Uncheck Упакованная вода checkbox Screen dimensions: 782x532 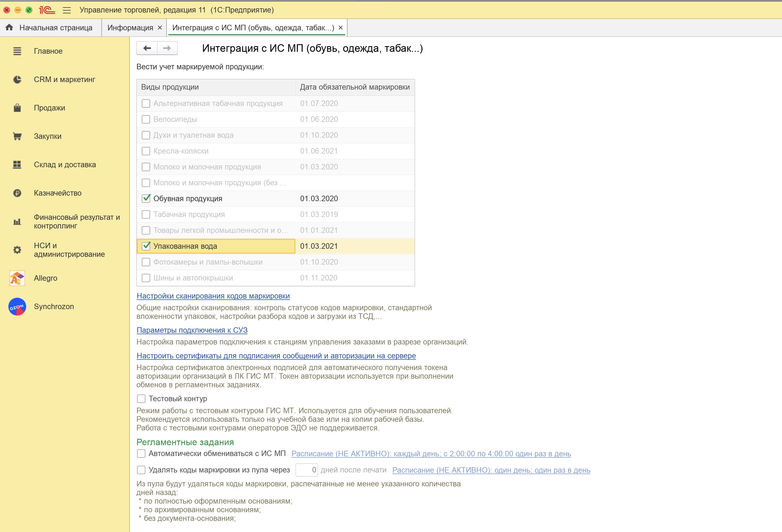146,246
